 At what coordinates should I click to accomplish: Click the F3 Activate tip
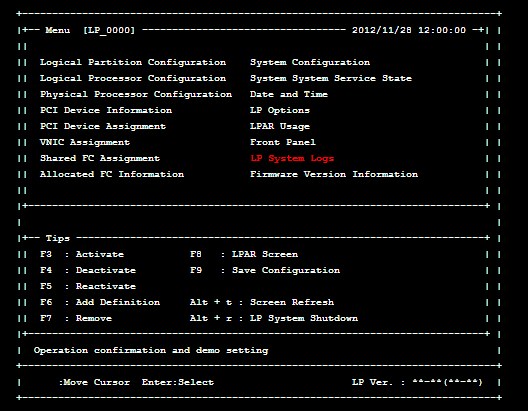point(82,254)
